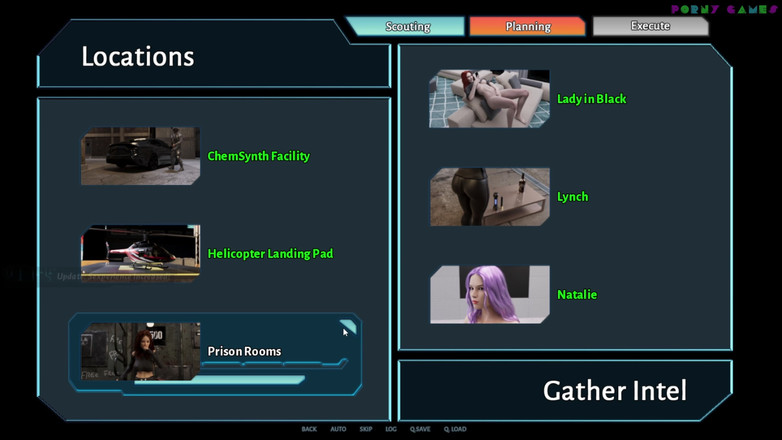Enable AUTO mode in bottom bar
This screenshot has height=440, width=782.
pos(338,429)
